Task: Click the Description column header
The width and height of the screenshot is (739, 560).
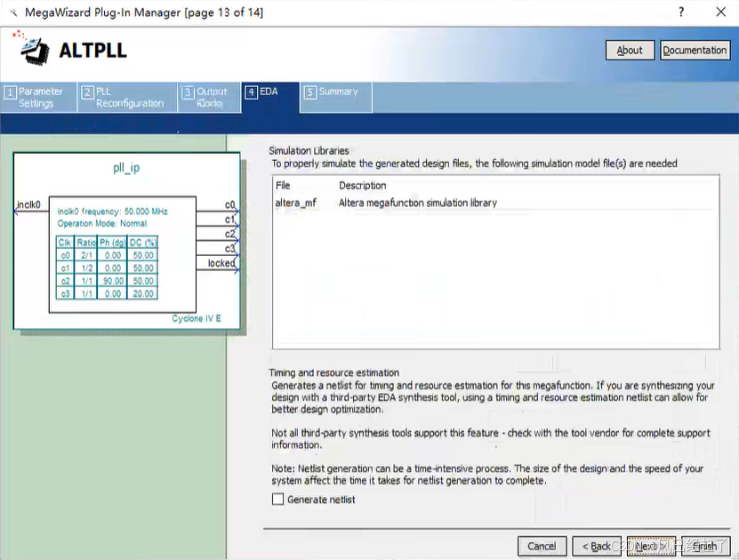Action: (363, 186)
